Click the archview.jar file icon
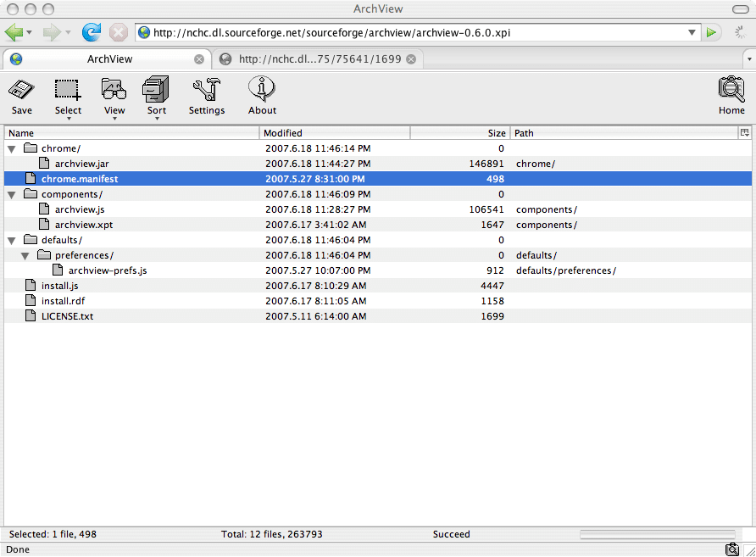 44,163
